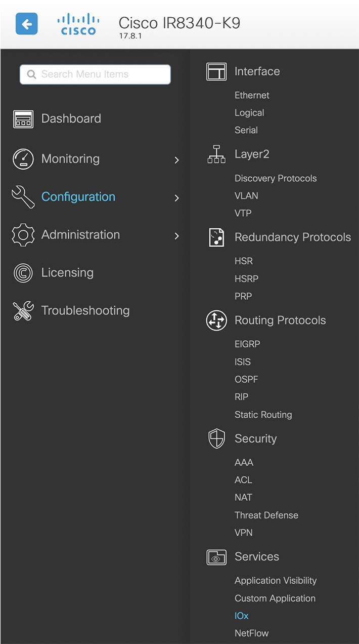Expand the Monitoring submenu chevron

tap(176, 160)
